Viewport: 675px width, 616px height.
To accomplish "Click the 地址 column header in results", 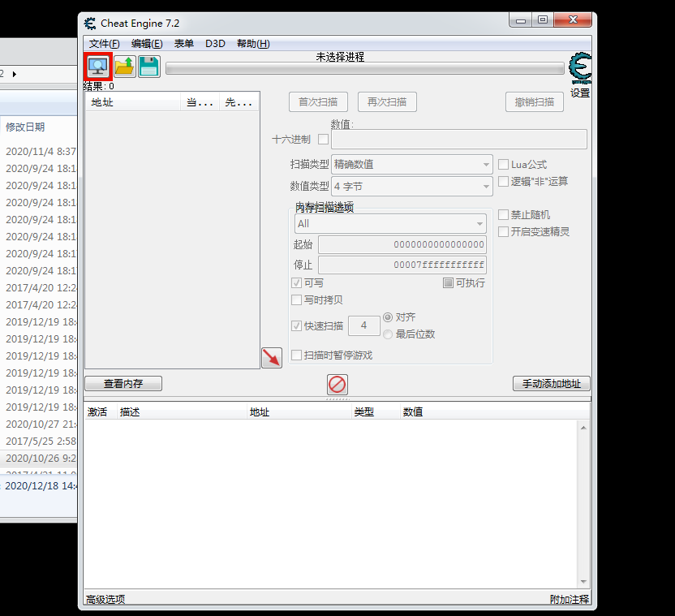I will tap(133, 102).
